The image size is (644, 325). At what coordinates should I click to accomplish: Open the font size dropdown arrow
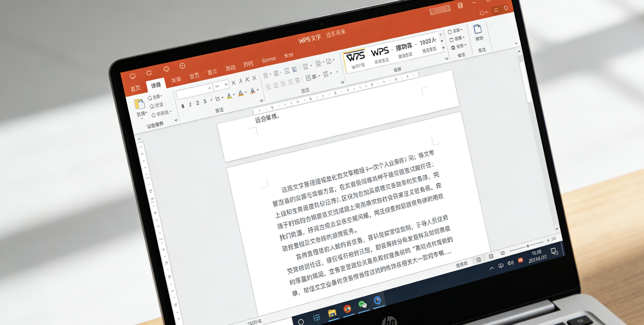226,84
